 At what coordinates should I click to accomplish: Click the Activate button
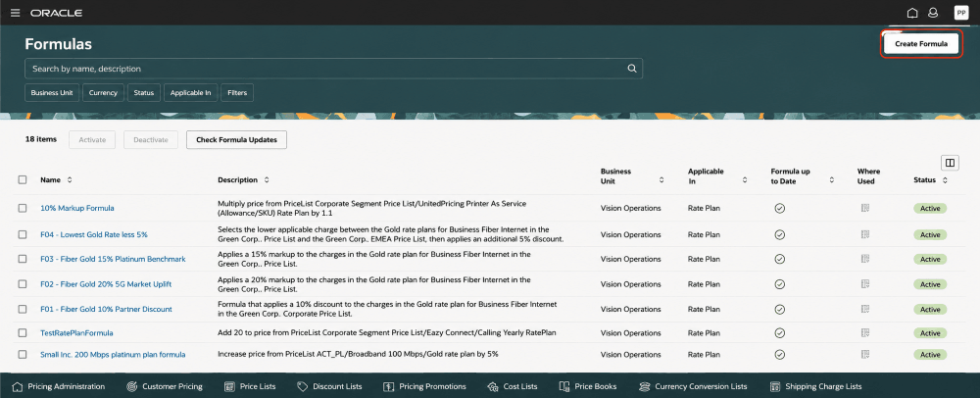tap(92, 140)
